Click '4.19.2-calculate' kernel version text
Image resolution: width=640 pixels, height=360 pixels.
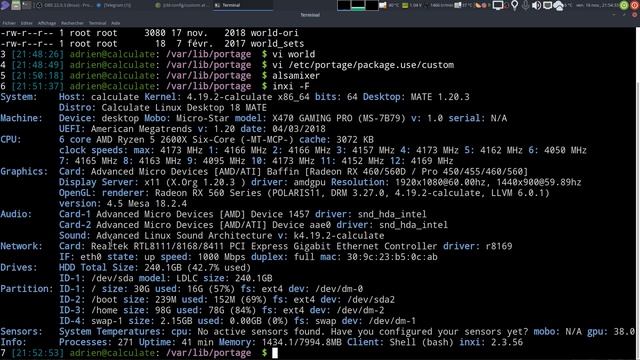click(229, 97)
